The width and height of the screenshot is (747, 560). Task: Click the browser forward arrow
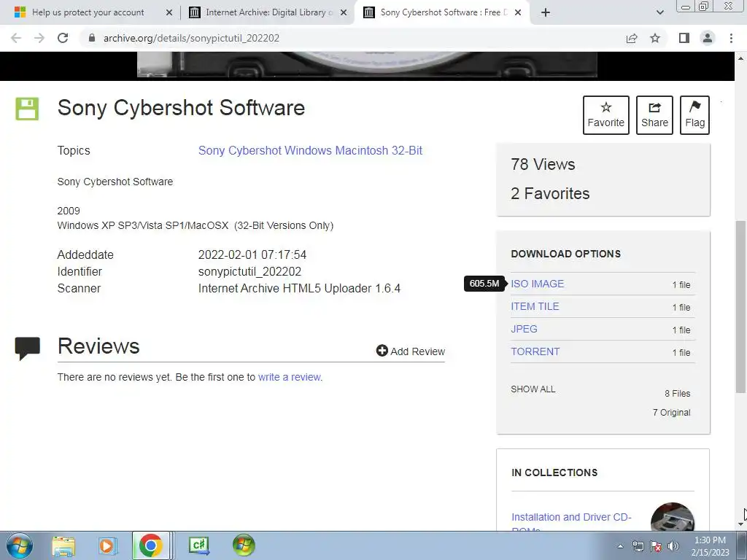[39, 38]
